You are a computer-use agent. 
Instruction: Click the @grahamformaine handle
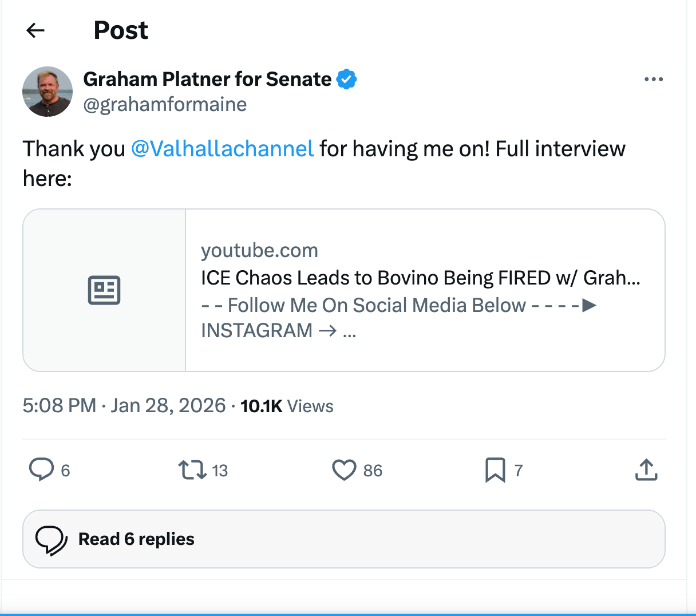pos(165,105)
